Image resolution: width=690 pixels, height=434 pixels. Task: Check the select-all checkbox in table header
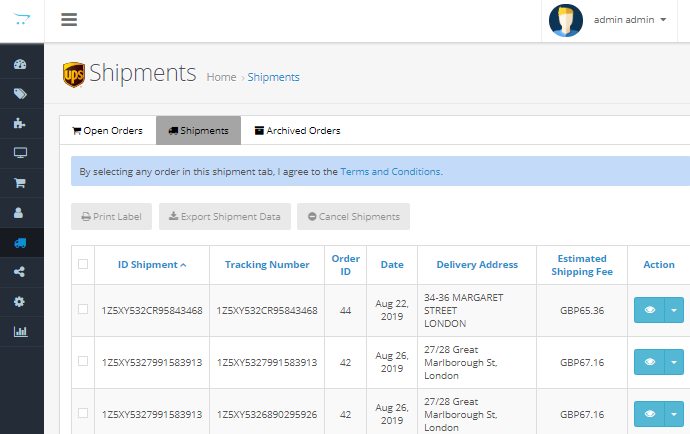coord(83,264)
